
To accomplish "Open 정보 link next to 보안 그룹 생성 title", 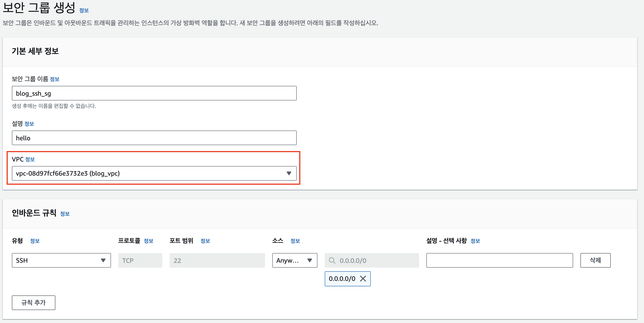I will [x=84, y=10].
